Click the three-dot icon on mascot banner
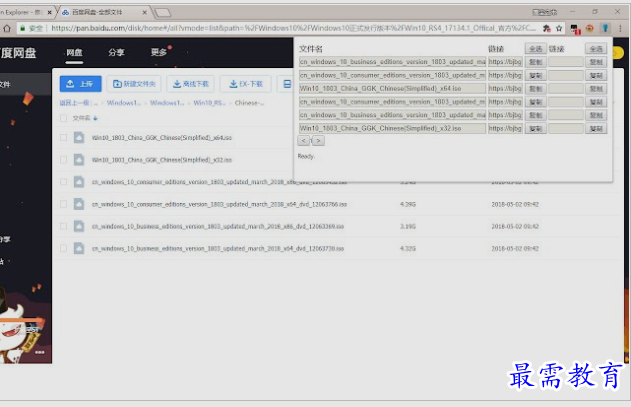 click(x=39, y=352)
